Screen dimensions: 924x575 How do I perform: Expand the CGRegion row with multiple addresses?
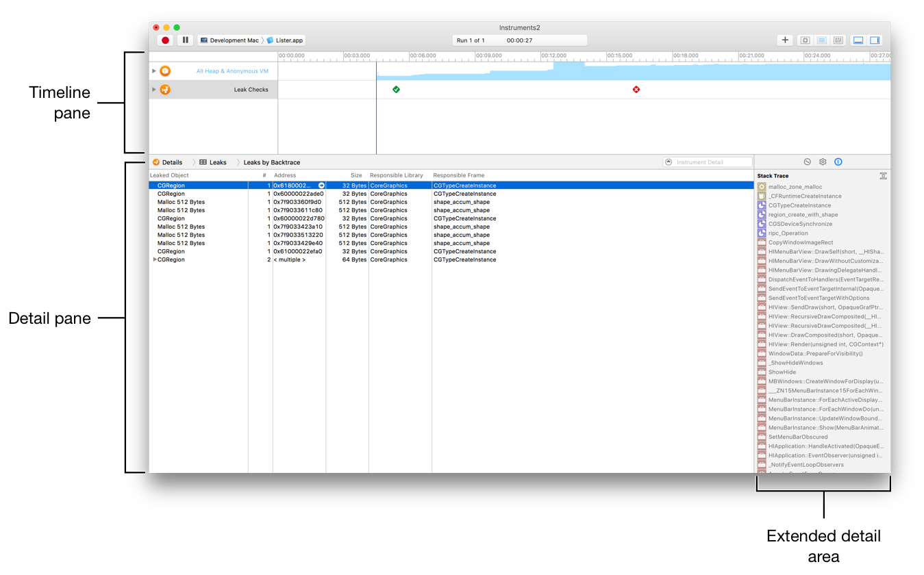coord(154,259)
